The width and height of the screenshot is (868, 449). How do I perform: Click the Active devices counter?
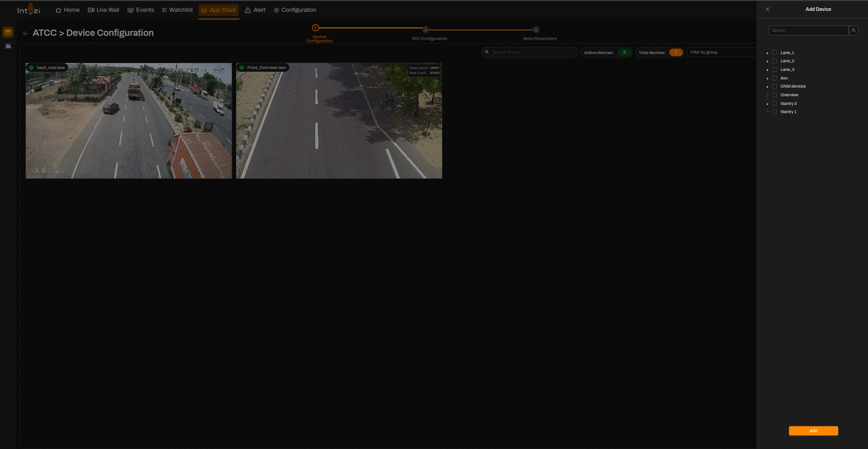pyautogui.click(x=606, y=52)
